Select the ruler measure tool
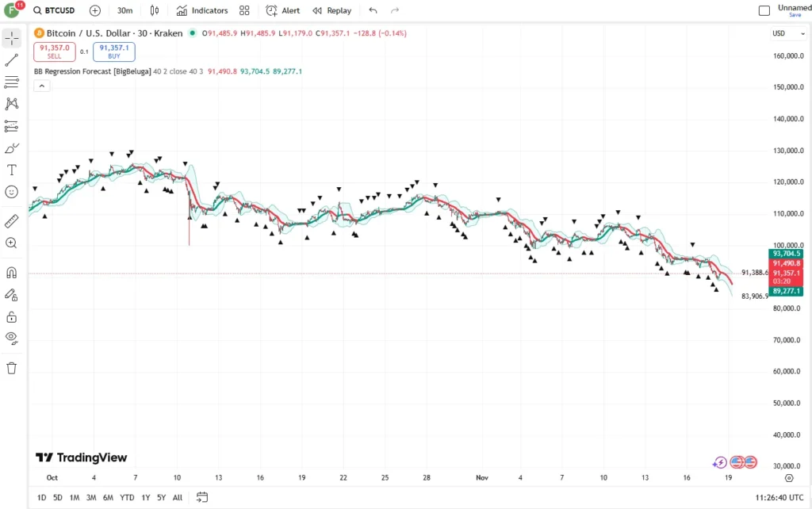 click(11, 221)
